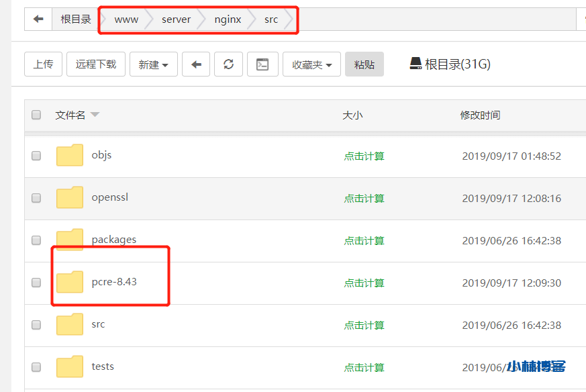Tick the checkbox beside src folder
The image size is (586, 392).
pos(36,325)
